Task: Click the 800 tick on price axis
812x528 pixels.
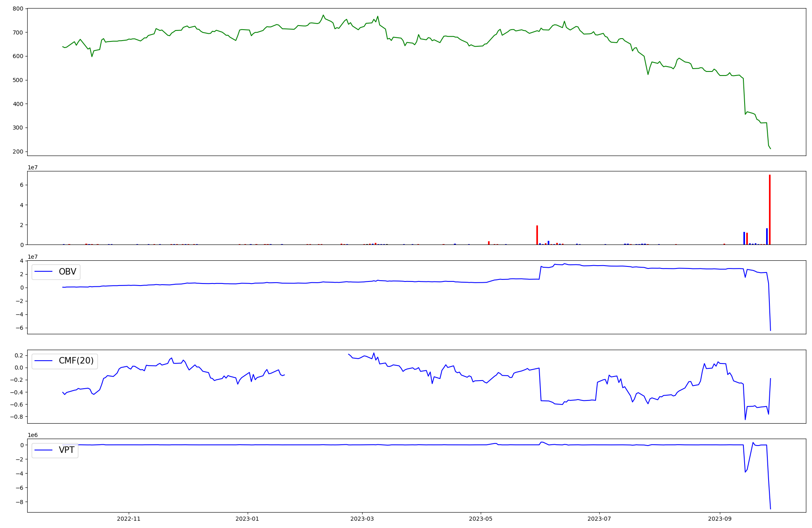Action: tap(18, 9)
